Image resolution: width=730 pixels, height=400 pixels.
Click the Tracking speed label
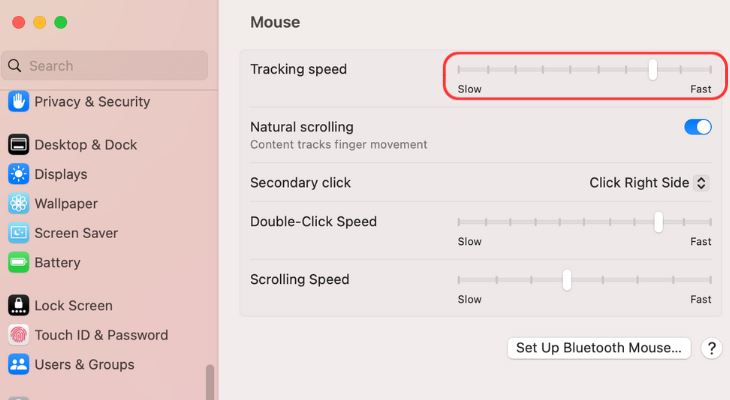click(298, 69)
